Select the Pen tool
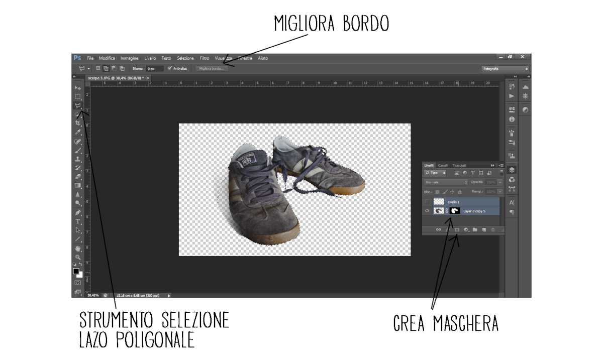This screenshot has width=603, height=364. pyautogui.click(x=77, y=212)
